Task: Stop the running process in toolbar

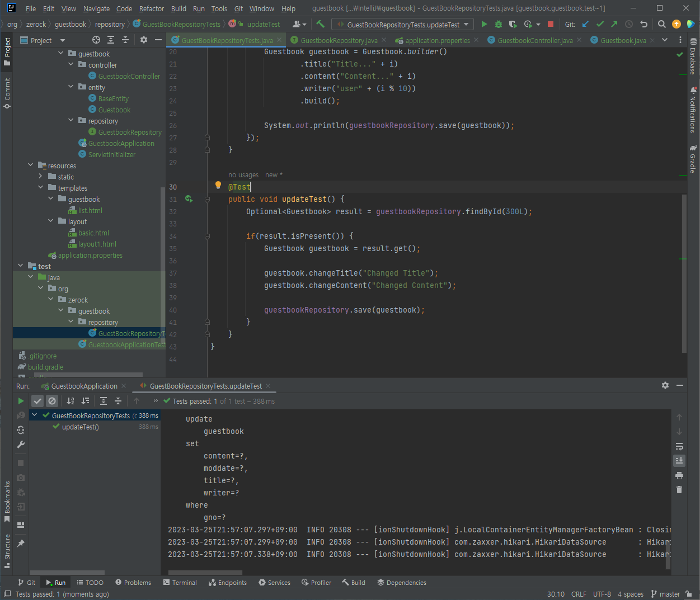Action: (x=551, y=24)
